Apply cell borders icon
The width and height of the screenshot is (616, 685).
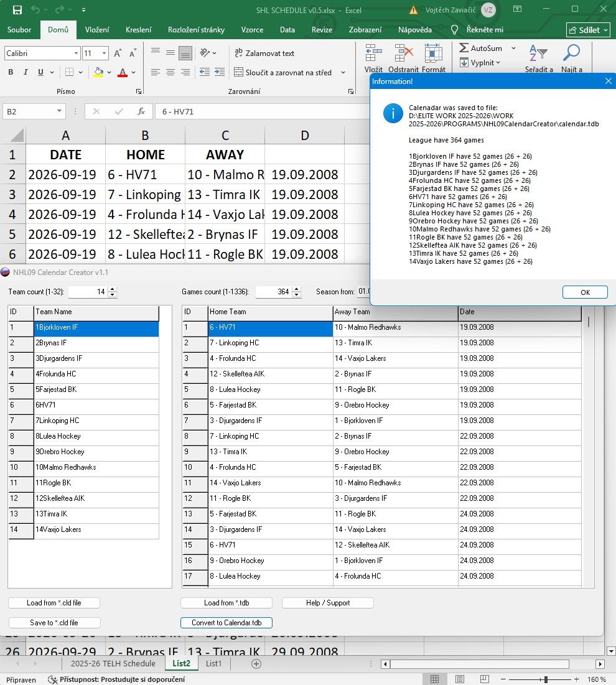click(69, 72)
